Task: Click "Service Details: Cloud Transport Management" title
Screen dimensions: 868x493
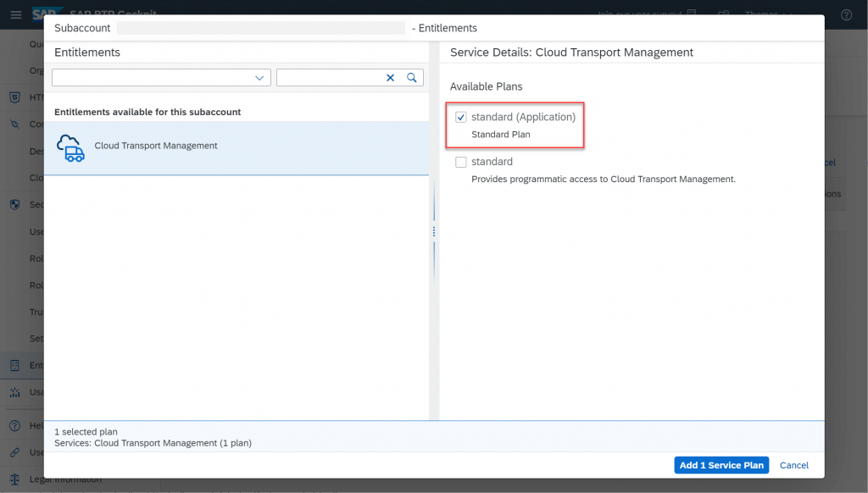Action: pyautogui.click(x=571, y=53)
